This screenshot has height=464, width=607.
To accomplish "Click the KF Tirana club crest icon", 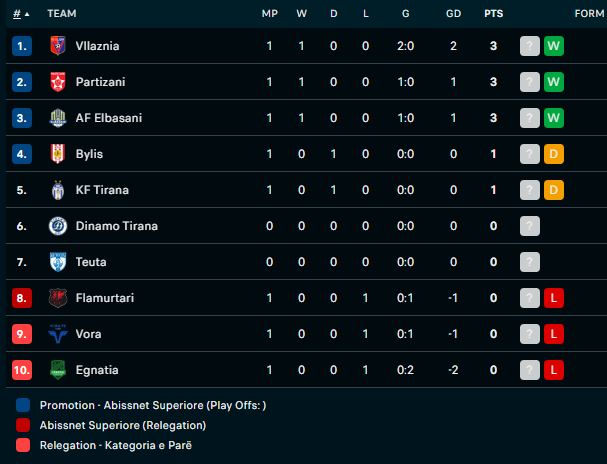I will point(57,190).
